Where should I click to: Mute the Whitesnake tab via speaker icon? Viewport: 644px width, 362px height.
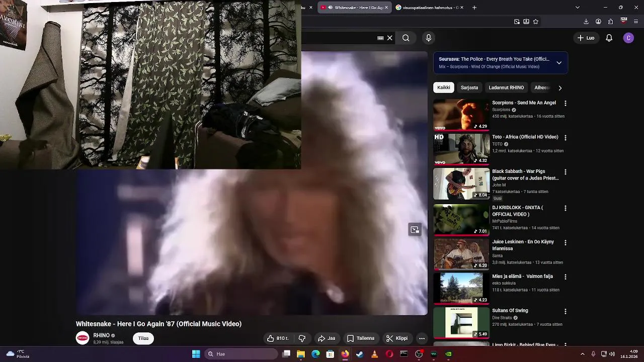[331, 8]
